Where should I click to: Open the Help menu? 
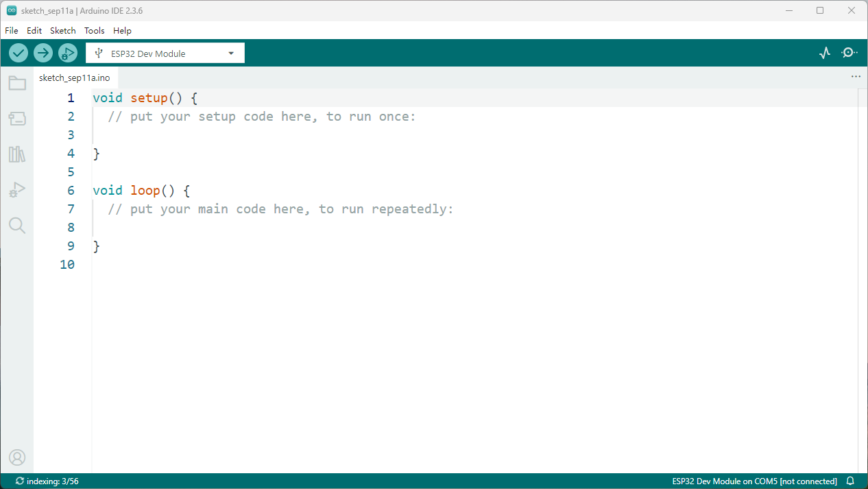(122, 31)
